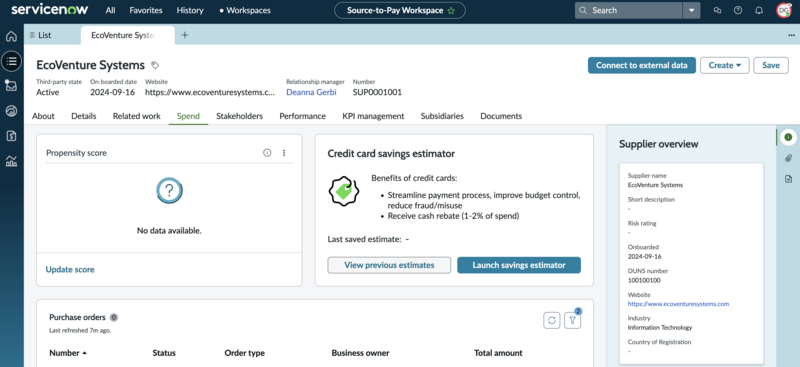Click the Update score link

(70, 270)
